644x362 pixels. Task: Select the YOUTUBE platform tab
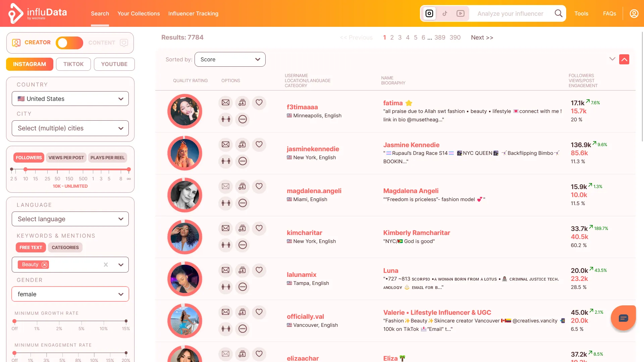[x=114, y=64]
